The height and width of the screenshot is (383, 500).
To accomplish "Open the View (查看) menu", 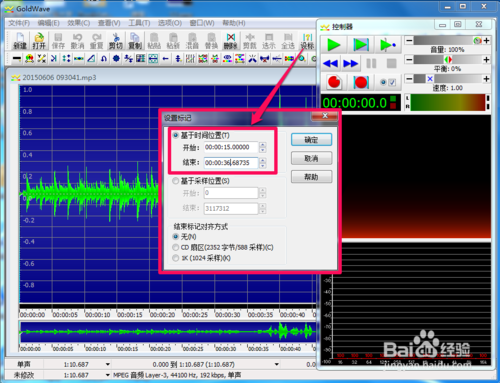I will [109, 23].
